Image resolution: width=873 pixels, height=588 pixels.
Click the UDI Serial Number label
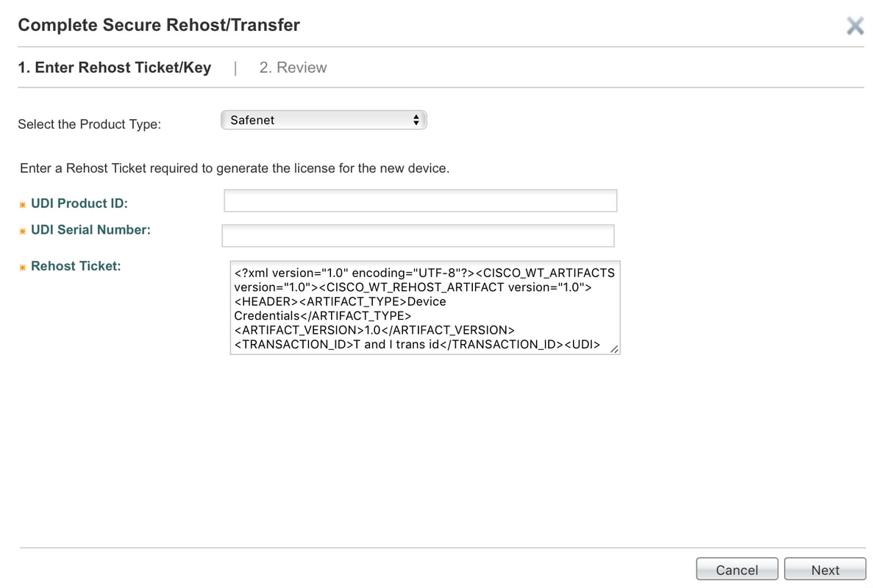(x=90, y=230)
